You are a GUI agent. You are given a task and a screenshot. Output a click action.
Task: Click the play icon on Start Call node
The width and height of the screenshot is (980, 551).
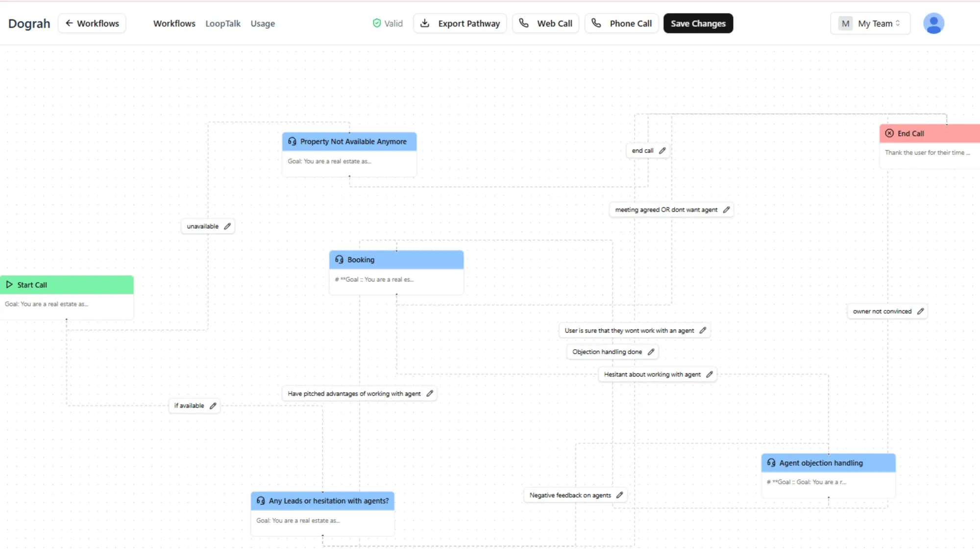pyautogui.click(x=9, y=285)
